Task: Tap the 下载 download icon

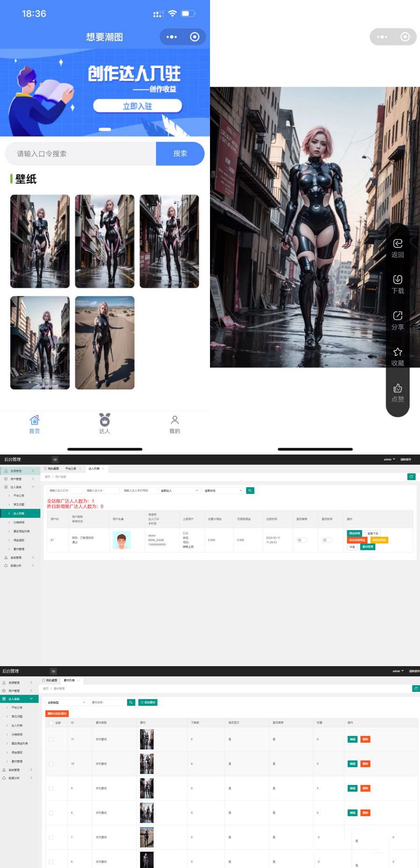Action: pos(398,279)
